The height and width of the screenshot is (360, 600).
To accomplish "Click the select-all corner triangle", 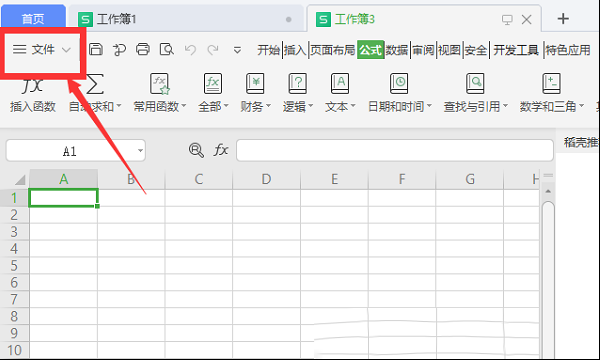I will 19,179.
